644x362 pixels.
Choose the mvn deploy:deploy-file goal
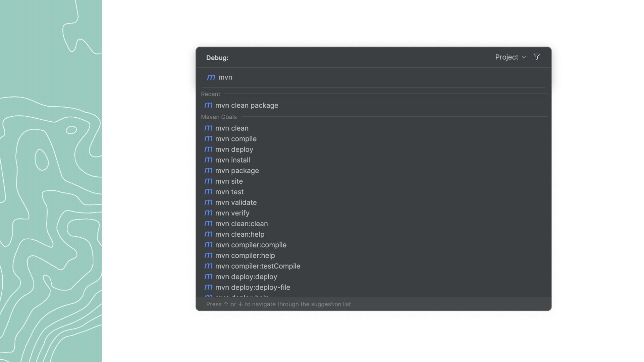click(252, 287)
